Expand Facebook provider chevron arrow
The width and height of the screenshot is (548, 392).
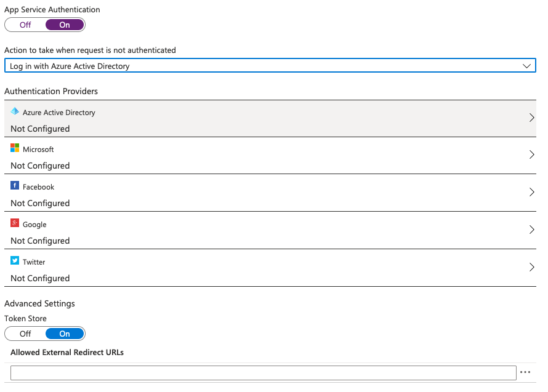tap(531, 193)
